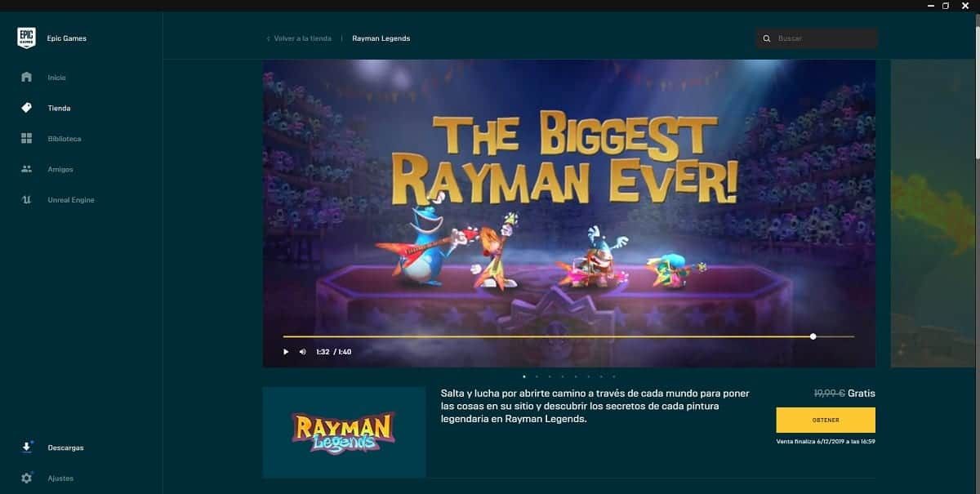Image resolution: width=980 pixels, height=494 pixels.
Task: Click the Gratis price label
Action: [x=862, y=393]
